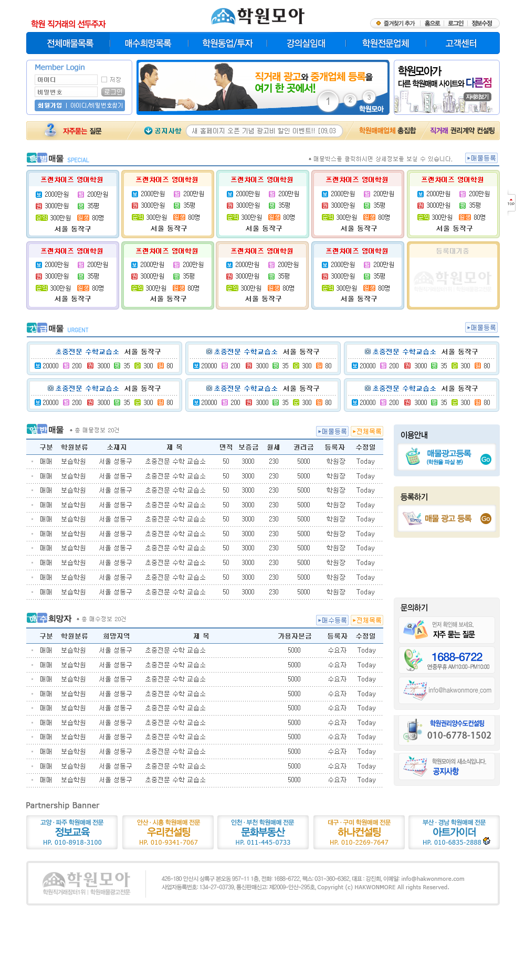The width and height of the screenshot is (525, 980).
Task: Click the brown Go icon for 매물 광고 등록
Action: tap(486, 518)
